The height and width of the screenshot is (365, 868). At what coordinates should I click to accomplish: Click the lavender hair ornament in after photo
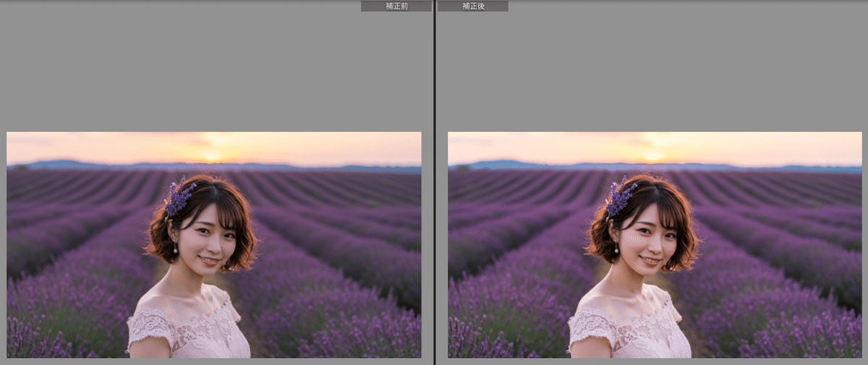click(620, 197)
